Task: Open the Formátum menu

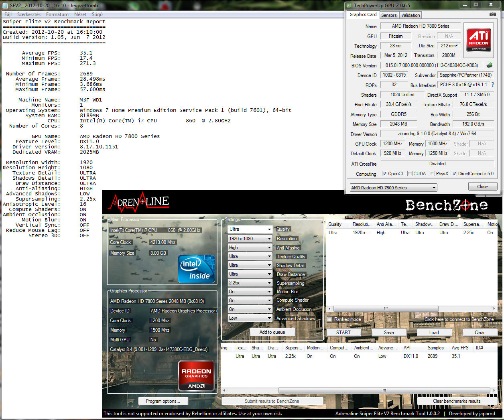Action: 57,14
